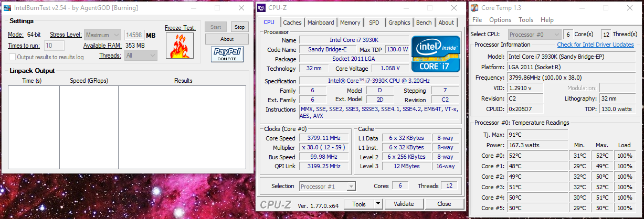Click the Tj. Max value 91°C

click(537, 135)
